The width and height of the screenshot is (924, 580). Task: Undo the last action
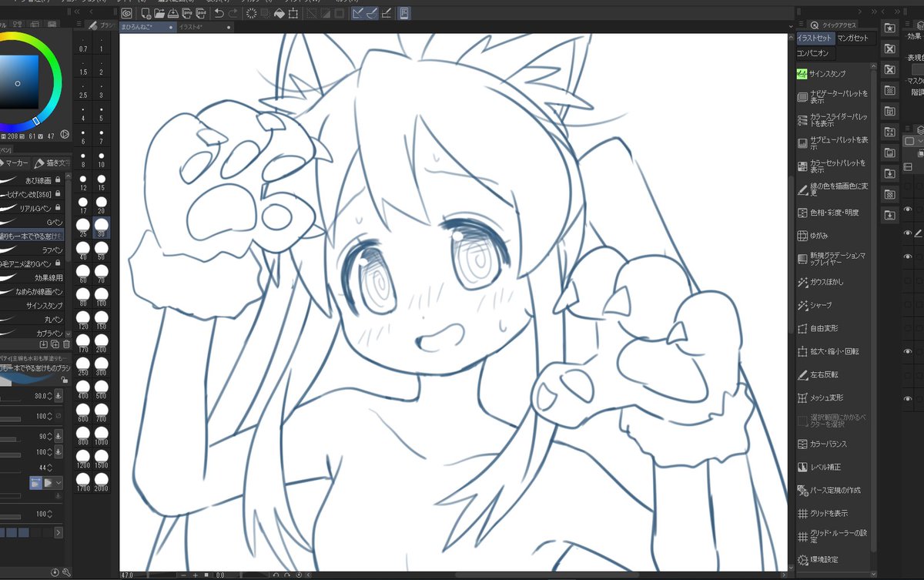pyautogui.click(x=219, y=13)
